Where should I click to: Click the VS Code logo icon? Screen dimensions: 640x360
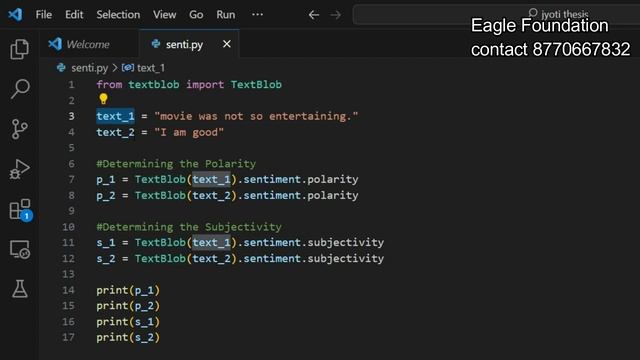pos(16,15)
